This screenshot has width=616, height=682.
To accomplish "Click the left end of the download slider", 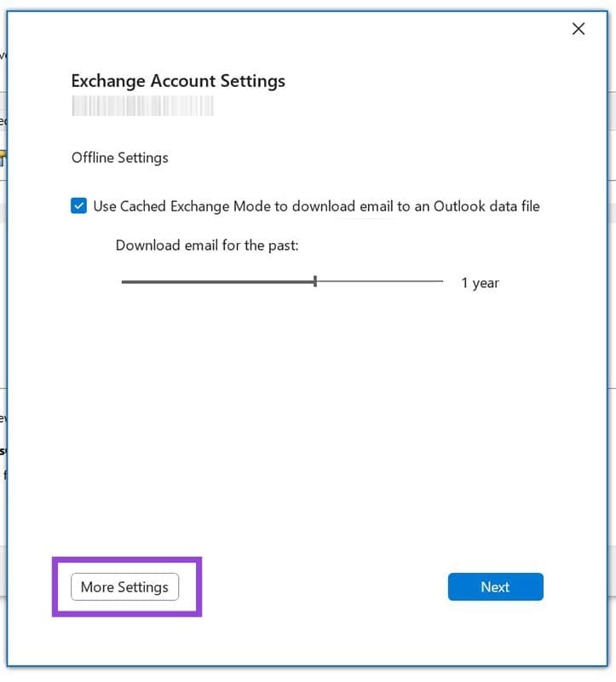I will tap(123, 281).
